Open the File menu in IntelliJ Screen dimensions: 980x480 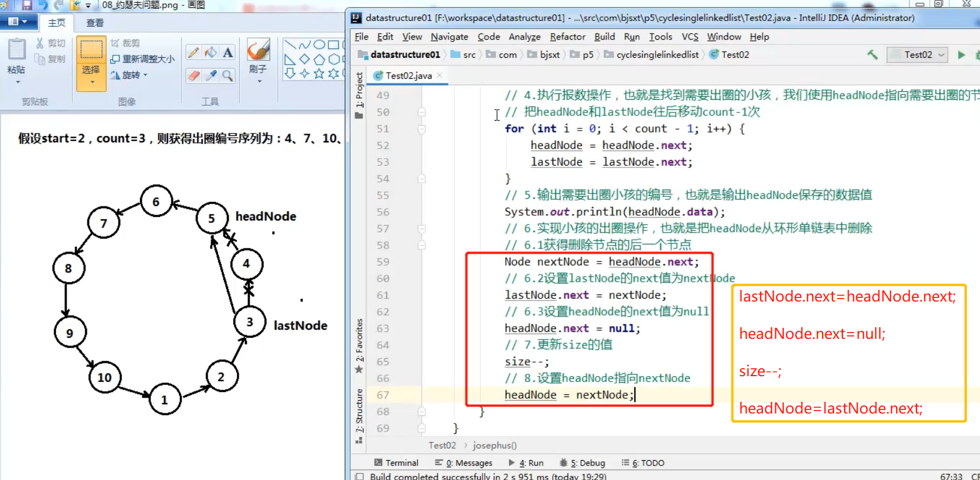coord(362,37)
